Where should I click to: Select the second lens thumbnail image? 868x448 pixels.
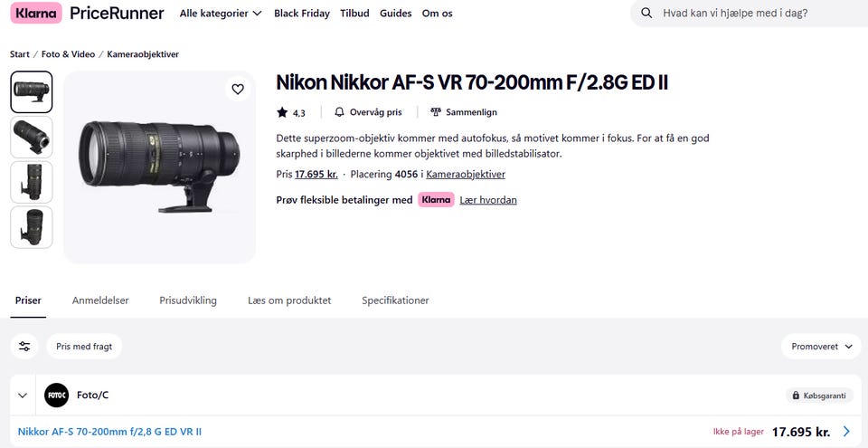coord(32,137)
